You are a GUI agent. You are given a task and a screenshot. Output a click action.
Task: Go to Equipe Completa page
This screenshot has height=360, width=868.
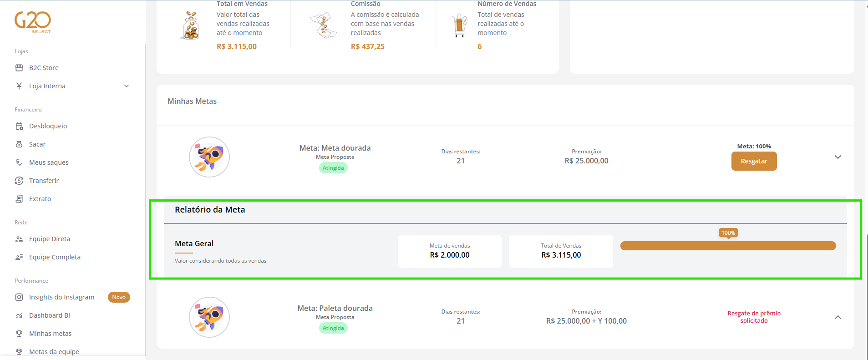[x=55, y=257]
